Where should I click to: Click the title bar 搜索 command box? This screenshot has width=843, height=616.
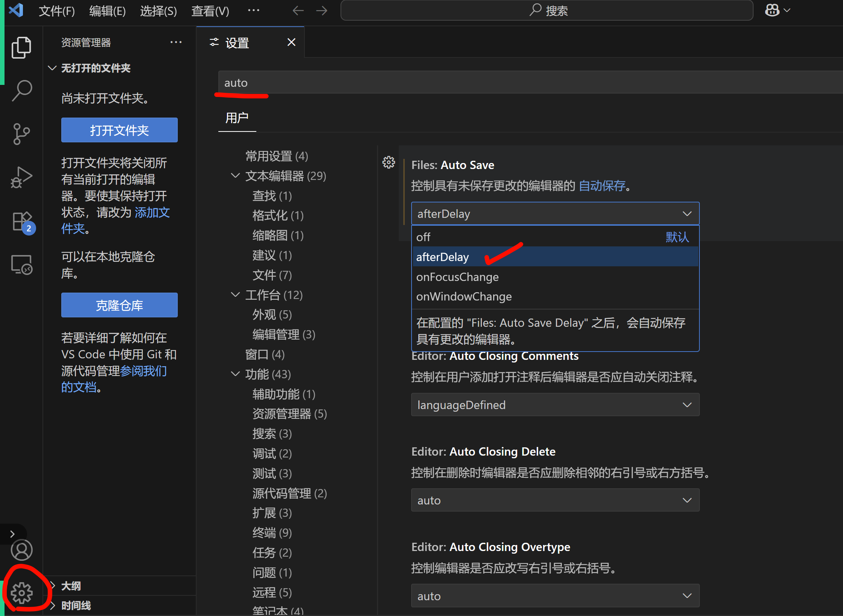coord(547,11)
